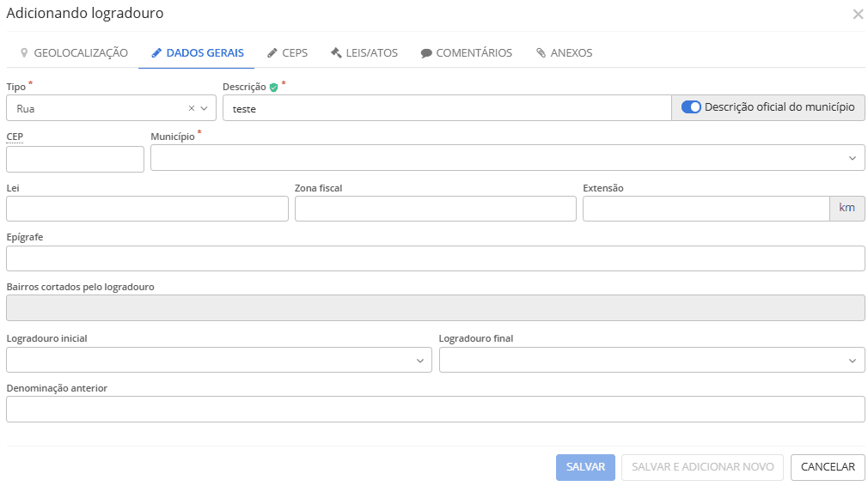
Task: Open the Comentários tab
Action: pos(466,52)
